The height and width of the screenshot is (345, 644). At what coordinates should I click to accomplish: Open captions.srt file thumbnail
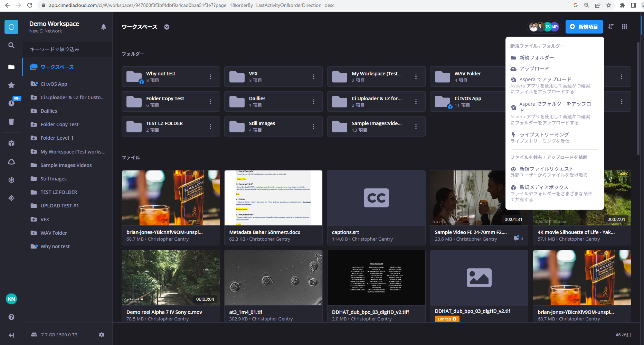coord(376,198)
